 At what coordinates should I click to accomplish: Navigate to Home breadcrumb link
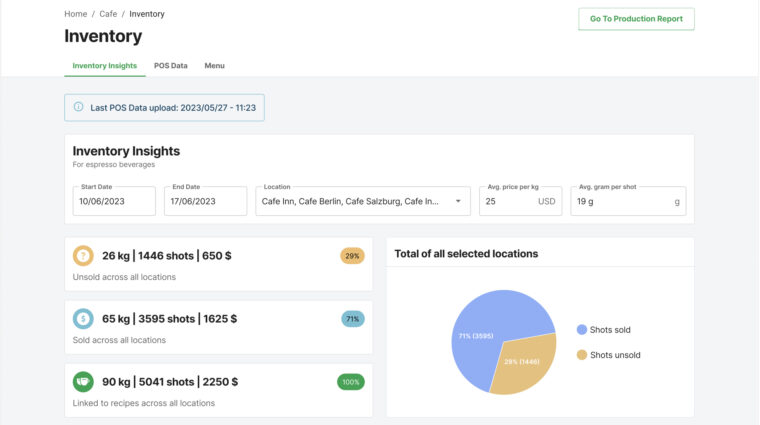(75, 14)
